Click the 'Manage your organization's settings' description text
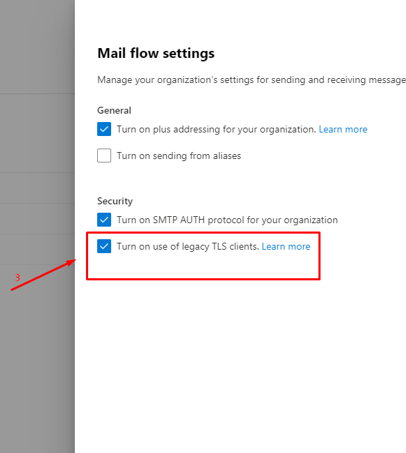 click(252, 80)
